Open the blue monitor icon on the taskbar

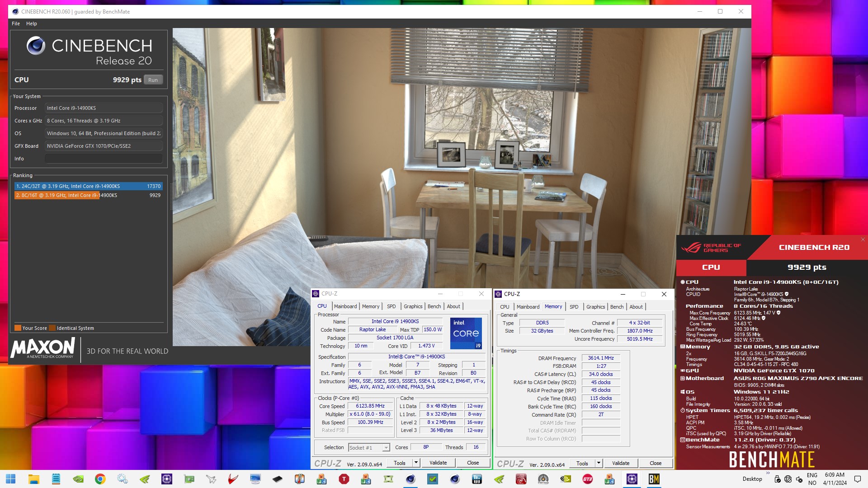[x=255, y=479]
